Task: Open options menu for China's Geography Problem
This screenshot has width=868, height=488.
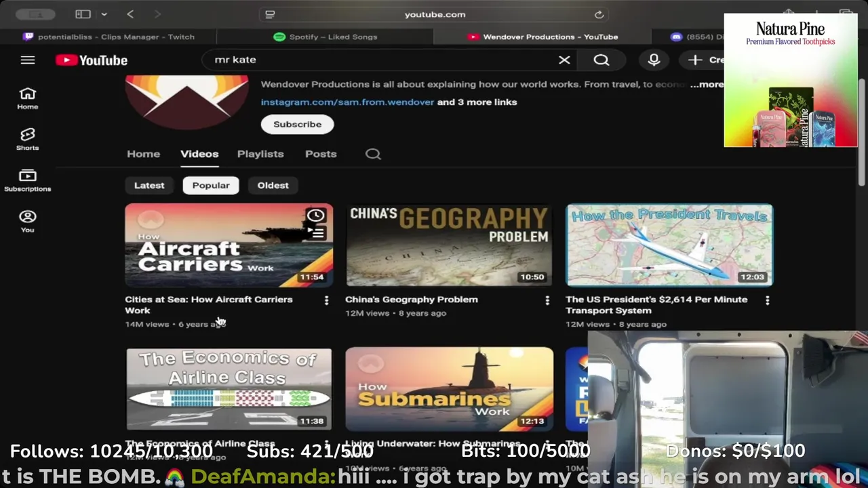Action: pyautogui.click(x=547, y=300)
